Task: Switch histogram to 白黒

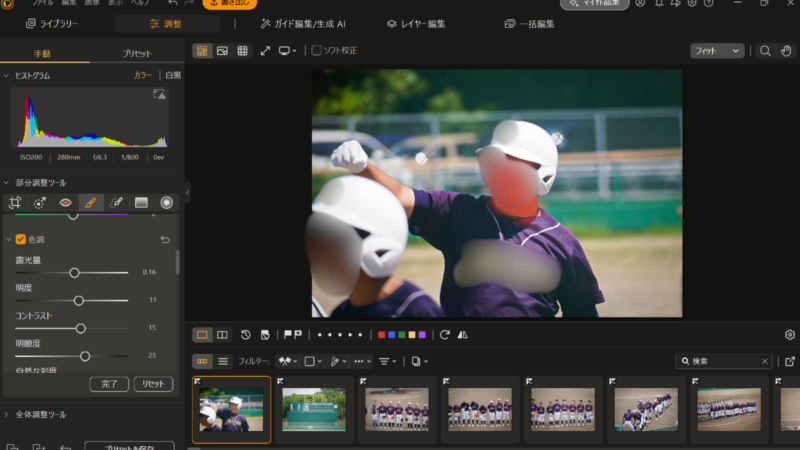Action: (x=173, y=76)
